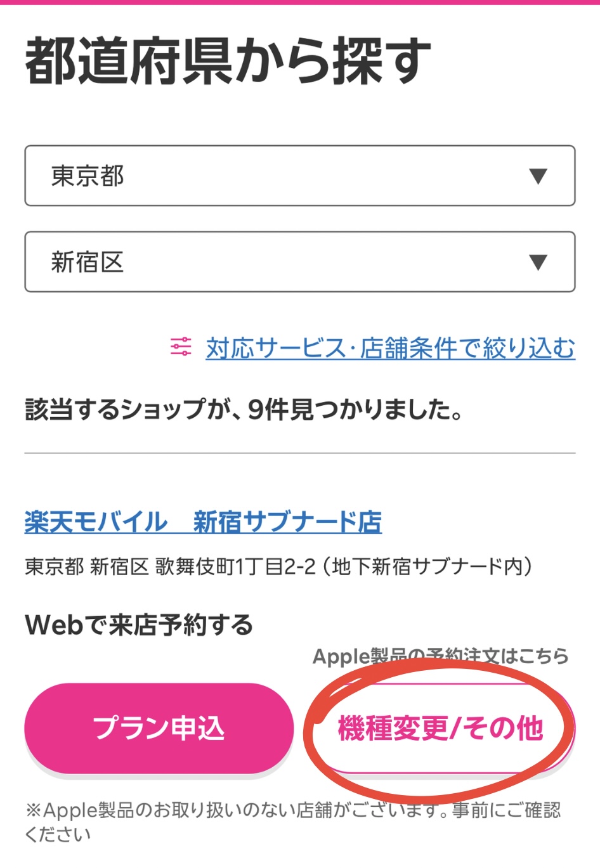
Task: Select the city selection field
Action: tap(300, 261)
